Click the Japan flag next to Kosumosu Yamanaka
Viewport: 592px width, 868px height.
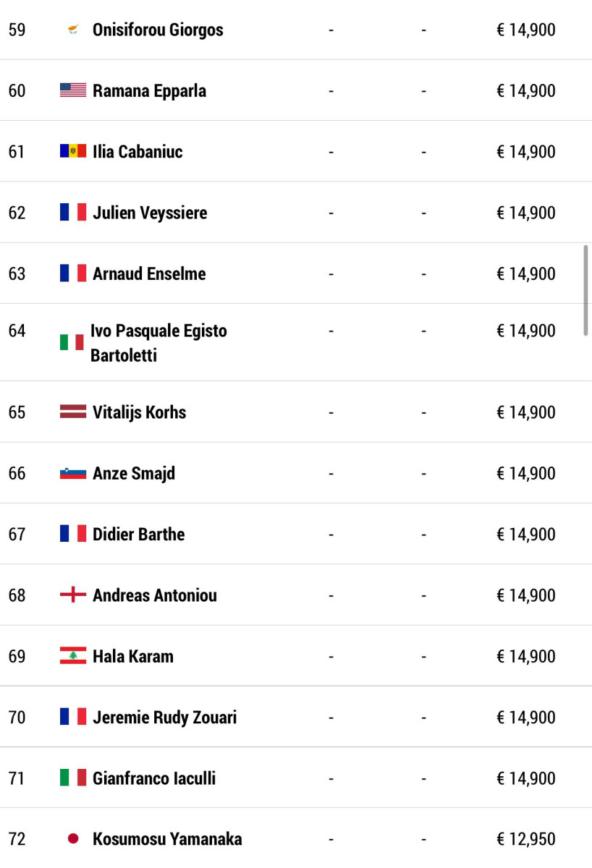[73, 839]
